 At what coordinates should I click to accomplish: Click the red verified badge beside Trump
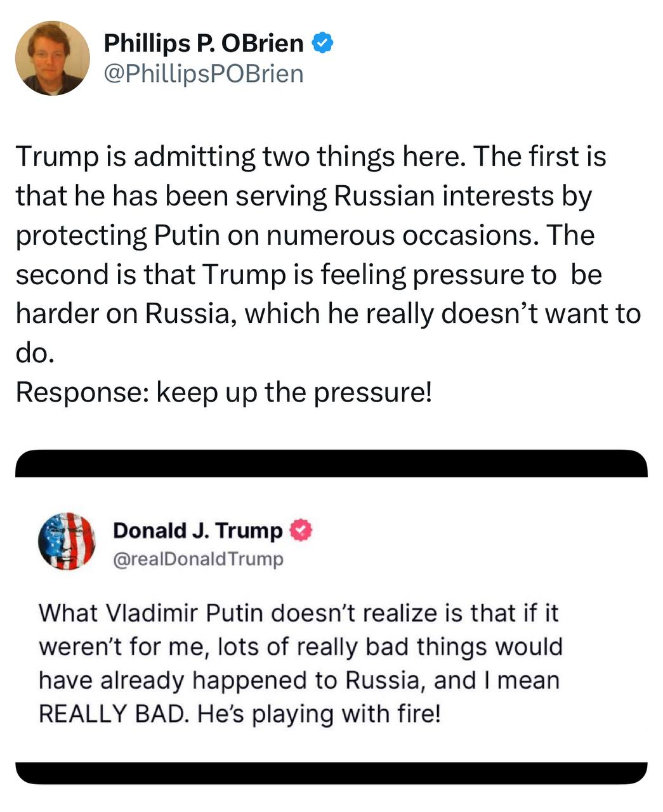point(301,531)
